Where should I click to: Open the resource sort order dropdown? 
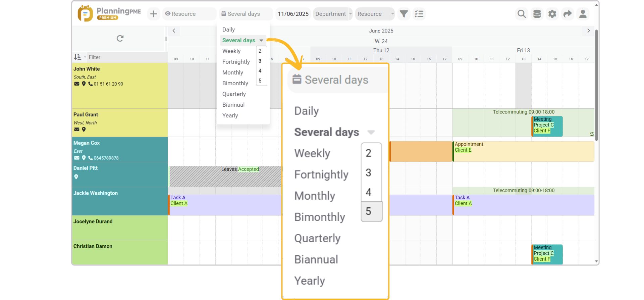[79, 57]
